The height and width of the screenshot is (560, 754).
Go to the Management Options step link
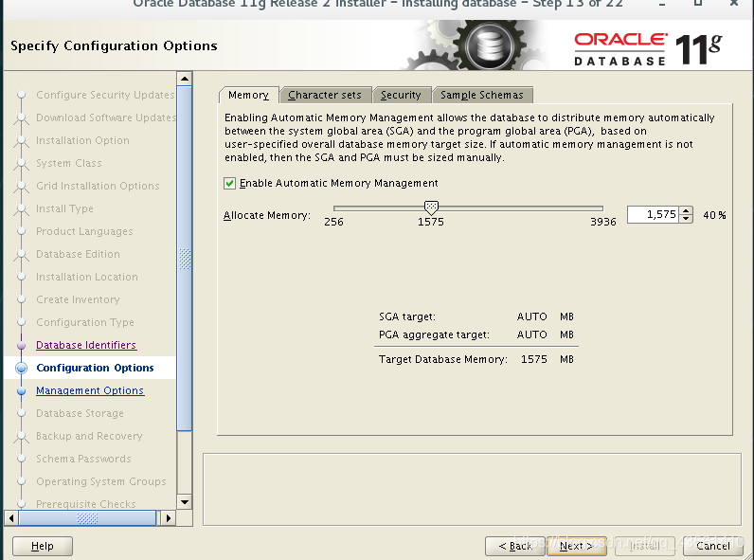tap(90, 390)
